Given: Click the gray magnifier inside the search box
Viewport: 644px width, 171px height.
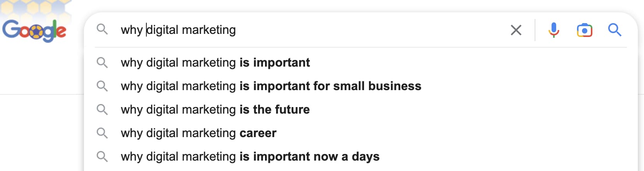Looking at the screenshot, I should coord(102,29).
